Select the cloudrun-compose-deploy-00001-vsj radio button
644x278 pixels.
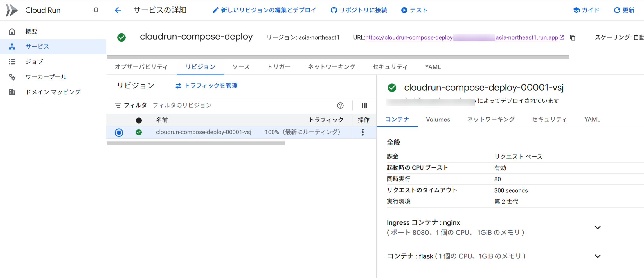coord(119,132)
